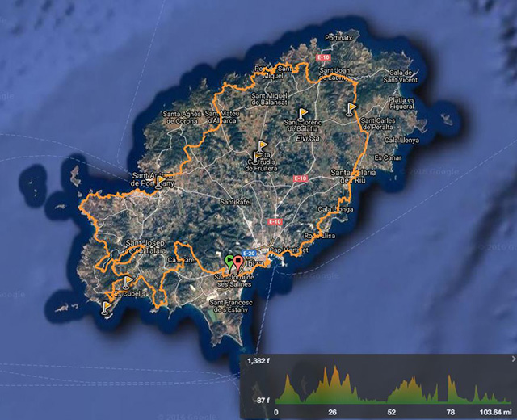517x420 pixels.
Task: Select the flag above Sant Llorenc de Balafia
Action: pos(302,114)
